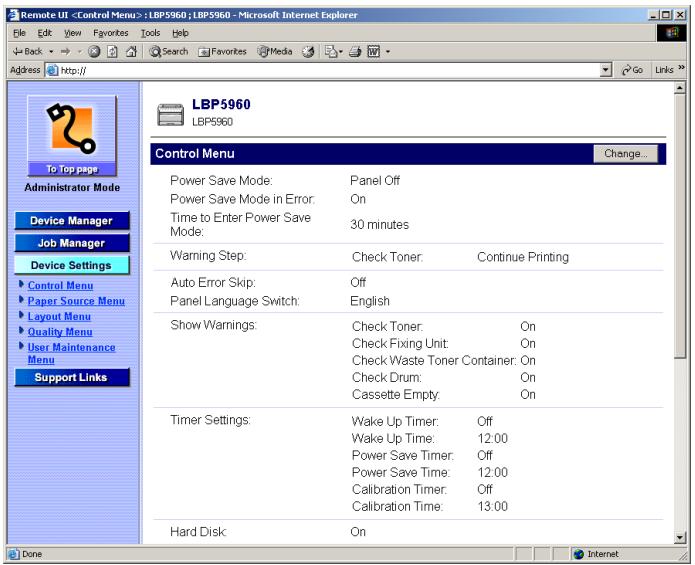Screen dimensions: 695x565
Task: Click the Internet Explorer title bar icon
Action: [x=13, y=15]
